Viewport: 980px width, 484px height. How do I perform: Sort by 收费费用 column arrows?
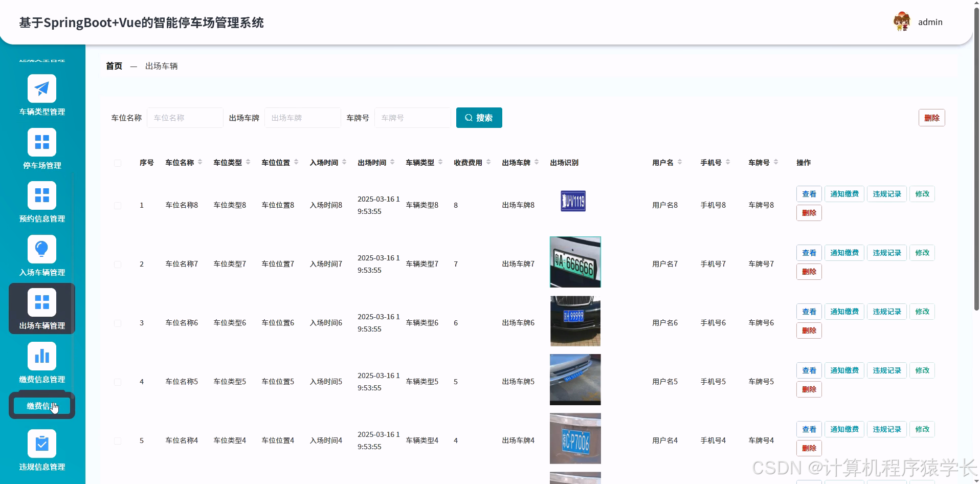[488, 162]
